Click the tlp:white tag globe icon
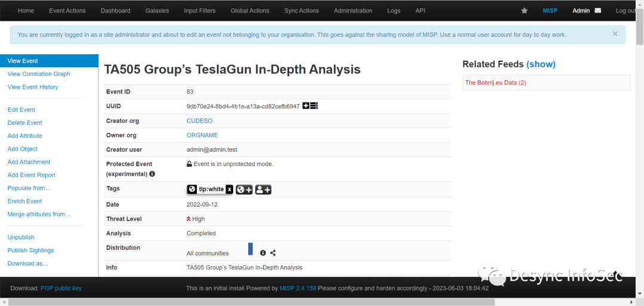The width and height of the screenshot is (644, 306). [x=192, y=189]
